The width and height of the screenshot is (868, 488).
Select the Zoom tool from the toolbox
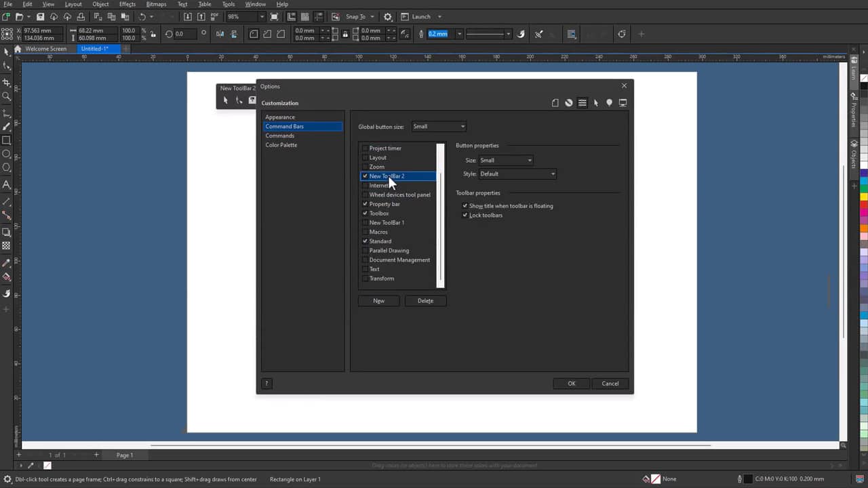[x=7, y=96]
